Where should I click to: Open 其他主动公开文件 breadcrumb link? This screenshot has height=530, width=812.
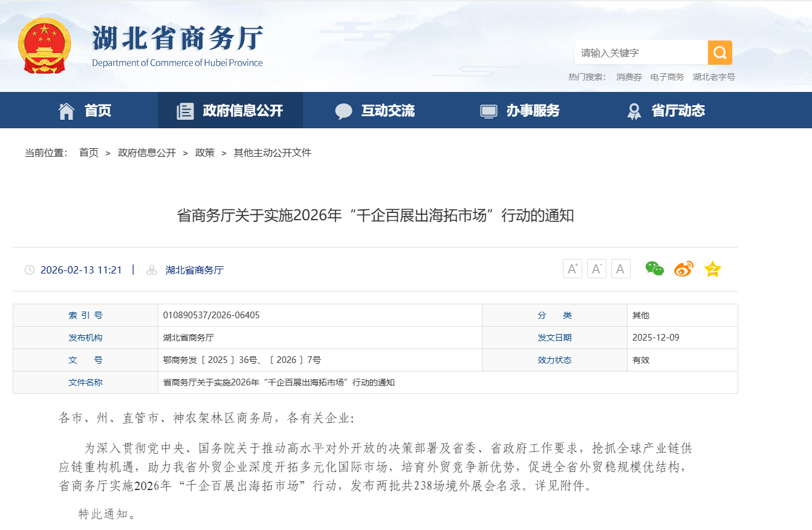point(272,153)
